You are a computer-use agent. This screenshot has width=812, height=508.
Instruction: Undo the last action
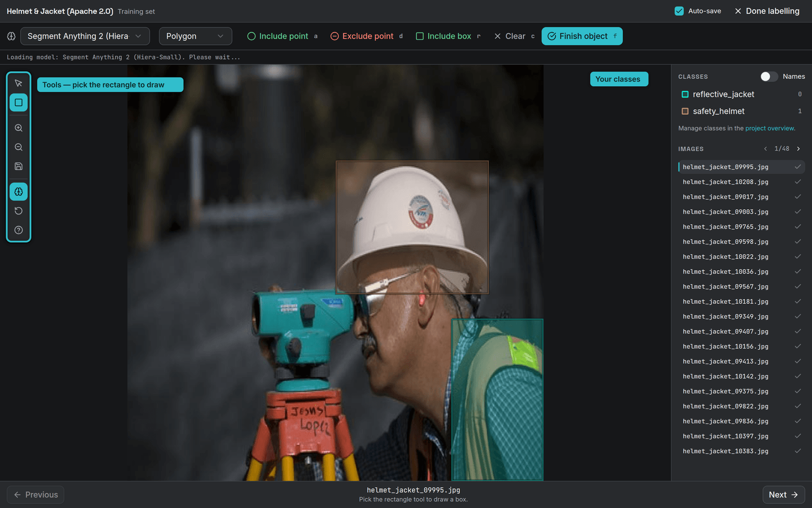point(19,211)
